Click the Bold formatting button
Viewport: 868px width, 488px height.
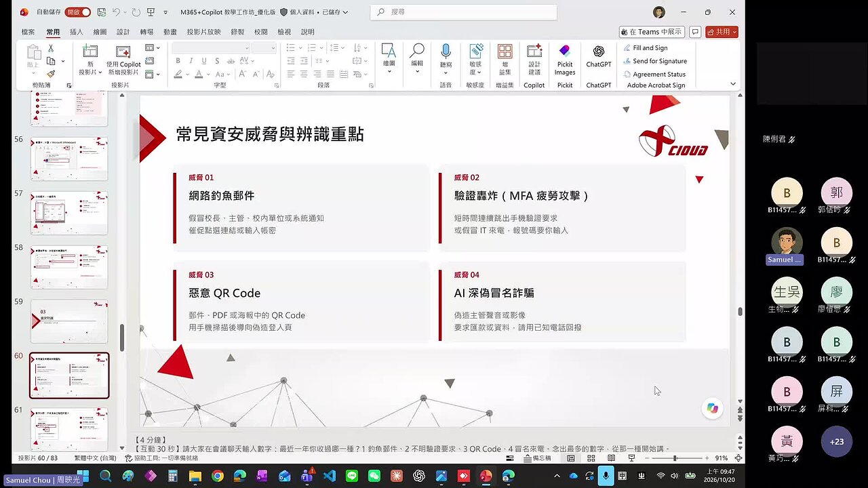coord(178,61)
